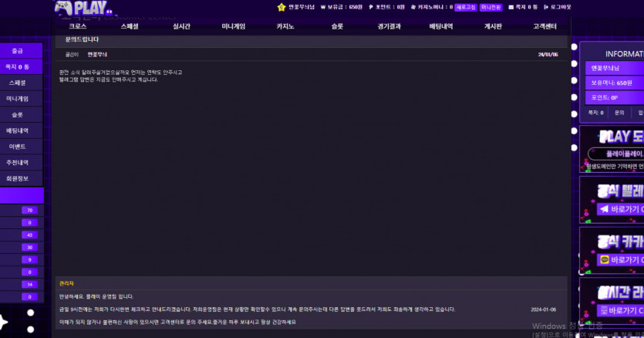
Task: Open 배팅내역 in the left sidebar
Action: pos(17,130)
